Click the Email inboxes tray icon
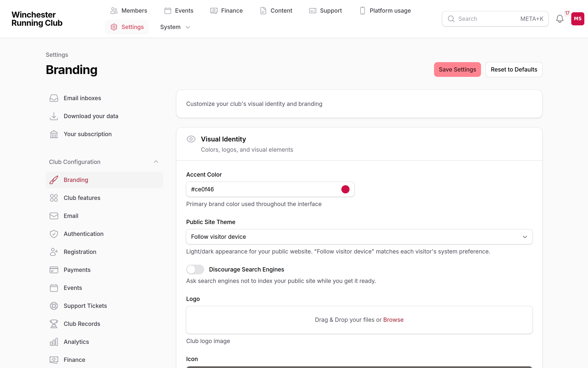The image size is (588, 368). pos(54,98)
